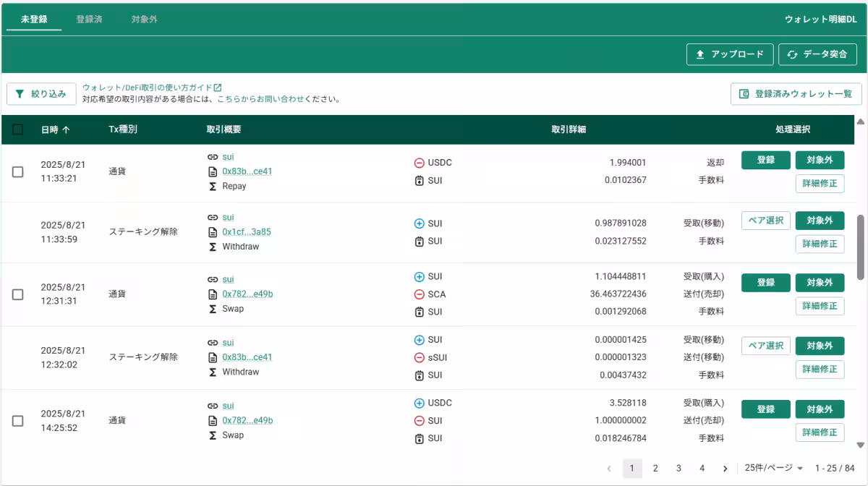Screen dimensions: 868x486
Task: Click the ascending sort arrow beside 日時
Action: coord(67,130)
